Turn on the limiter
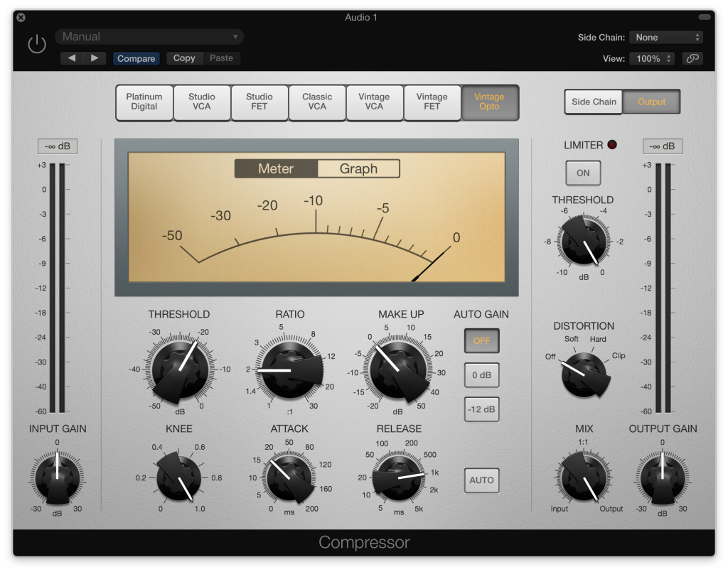Image resolution: width=728 pixels, height=572 pixels. click(583, 172)
